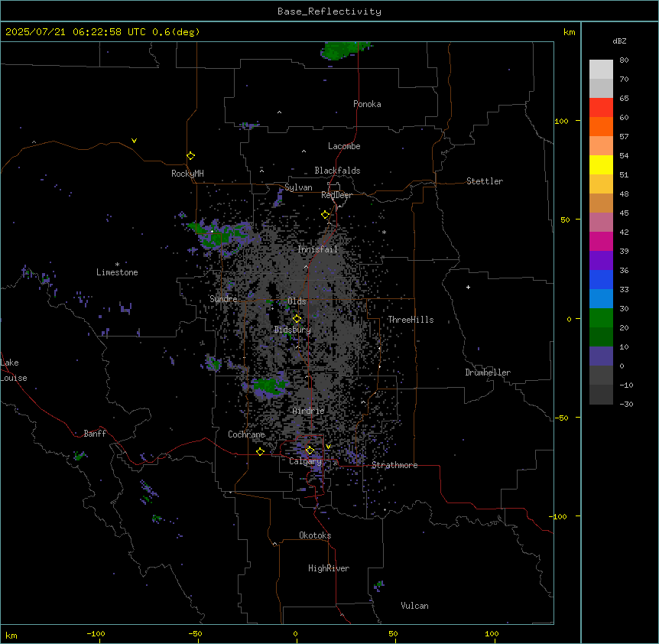
Task: Click the Calgary city label
Action: click(x=305, y=461)
